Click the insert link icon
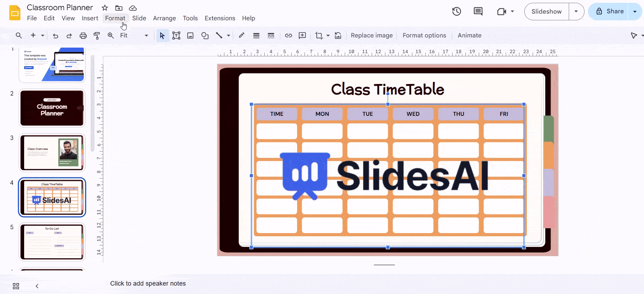Image resolution: width=644 pixels, height=294 pixels. pyautogui.click(x=288, y=35)
